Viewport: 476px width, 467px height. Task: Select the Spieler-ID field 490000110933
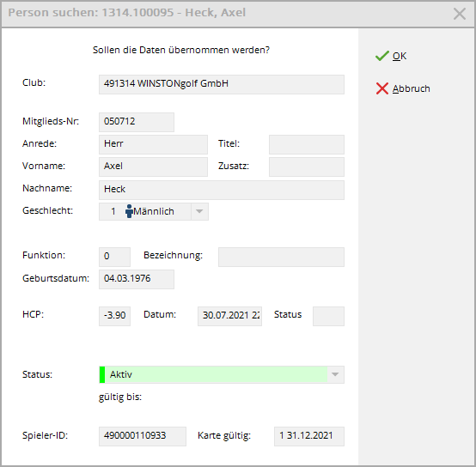pos(143,436)
